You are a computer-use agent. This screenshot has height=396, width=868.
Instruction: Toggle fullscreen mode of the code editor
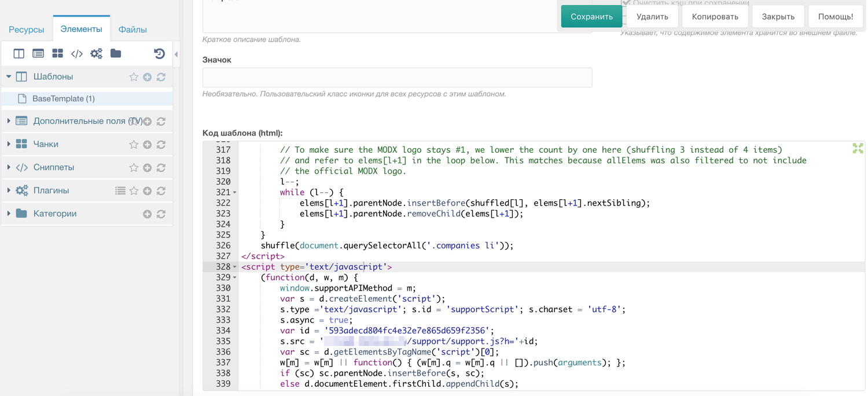[x=858, y=149]
